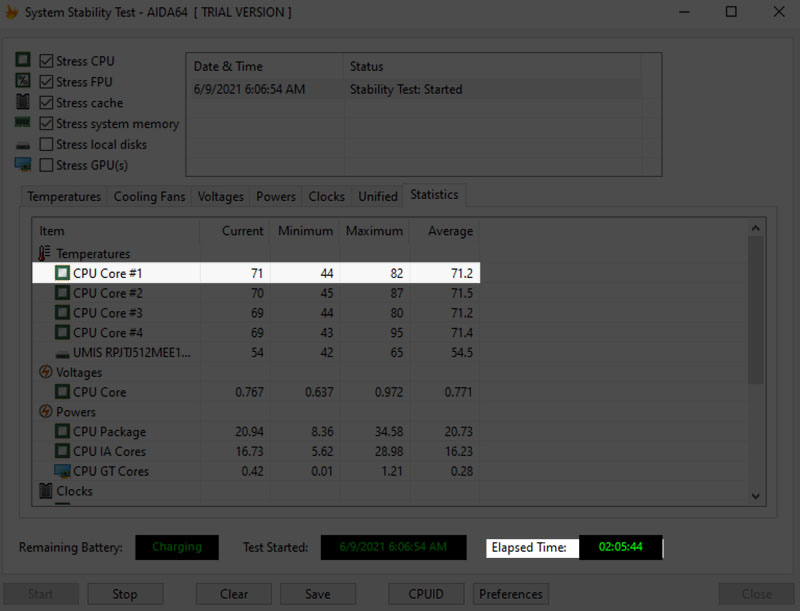800x611 pixels.
Task: Uncheck the Stress cache checkbox
Action: [x=46, y=103]
